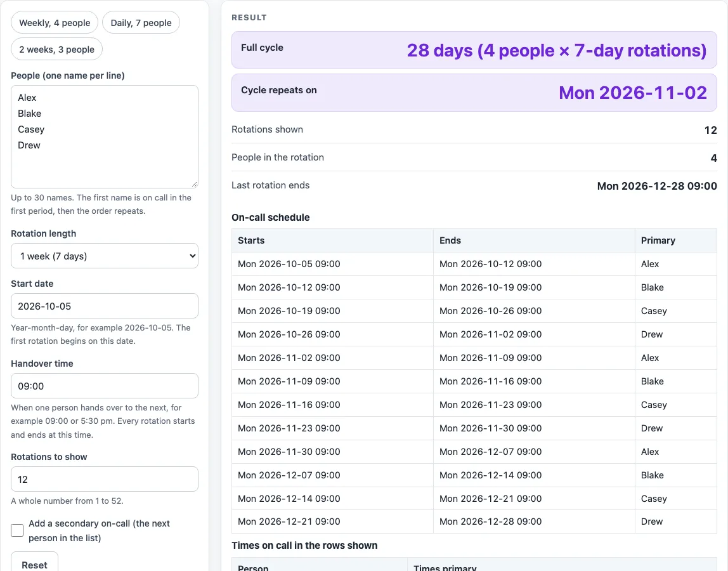The height and width of the screenshot is (571, 728).
Task: Click "Drew" in the 2026-10-26 schedule row
Action: tap(652, 334)
